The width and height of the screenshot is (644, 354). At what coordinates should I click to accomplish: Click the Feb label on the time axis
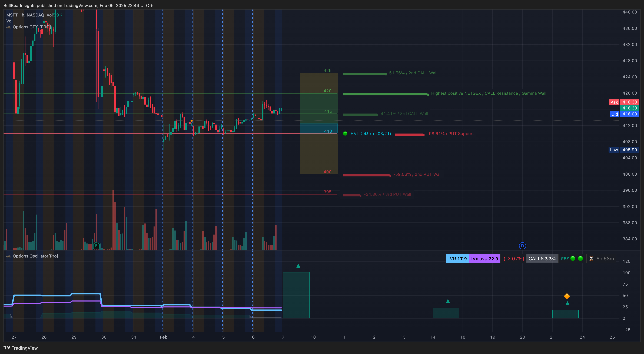point(164,337)
